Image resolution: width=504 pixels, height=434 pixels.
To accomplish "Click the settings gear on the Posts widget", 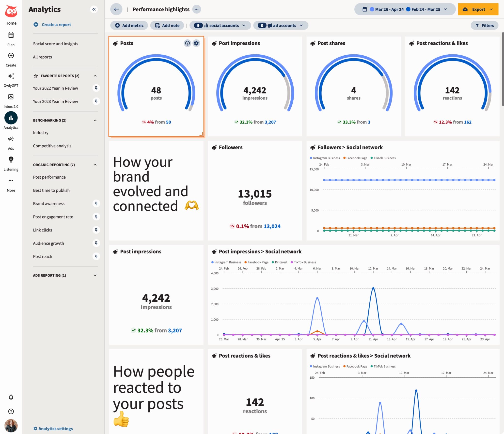I will 196,43.
